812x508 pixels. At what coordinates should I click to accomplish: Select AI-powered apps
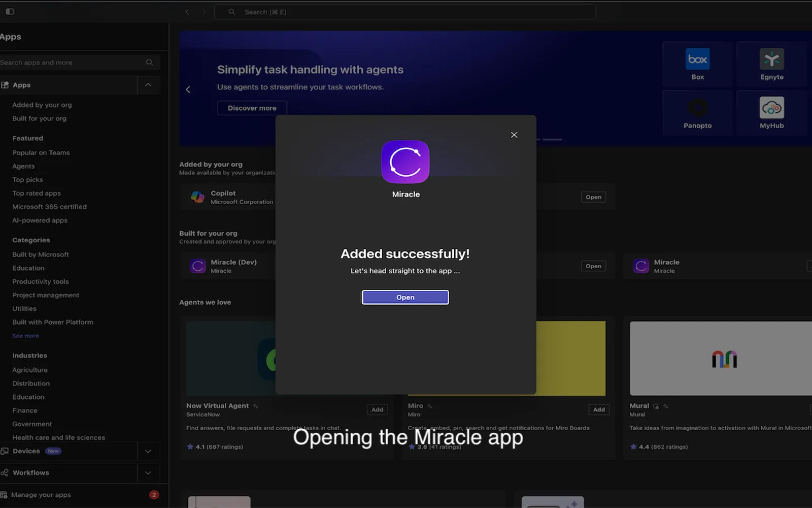coord(40,220)
